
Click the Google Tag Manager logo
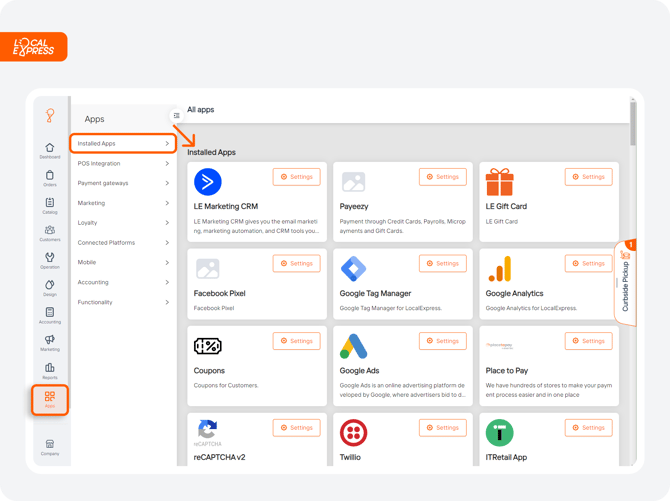[x=353, y=268]
